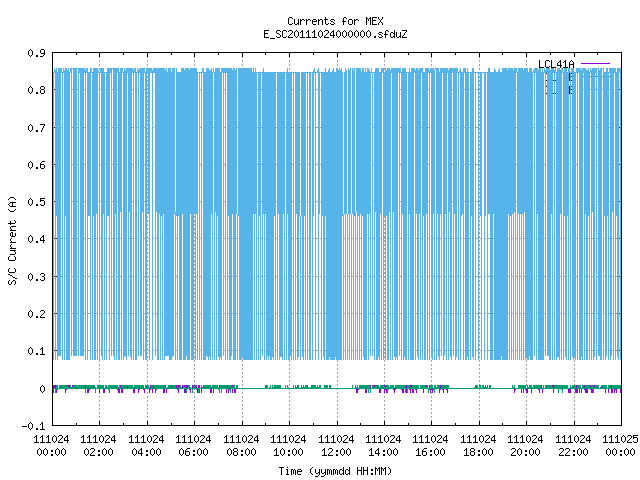Click the y-axis tick label '0.5'
The image size is (640, 480).
point(37,202)
